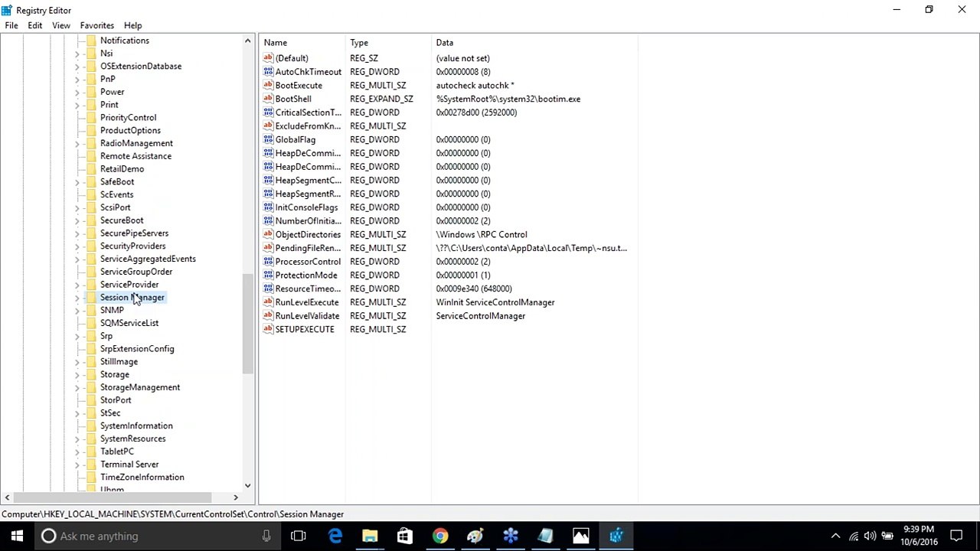Sort values by Type column header
Image resolution: width=980 pixels, height=551 pixels.
[x=388, y=43]
